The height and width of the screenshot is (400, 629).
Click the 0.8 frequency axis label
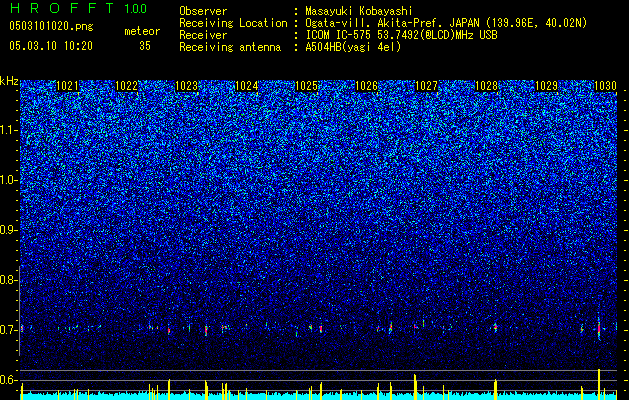pyautogui.click(x=8, y=280)
